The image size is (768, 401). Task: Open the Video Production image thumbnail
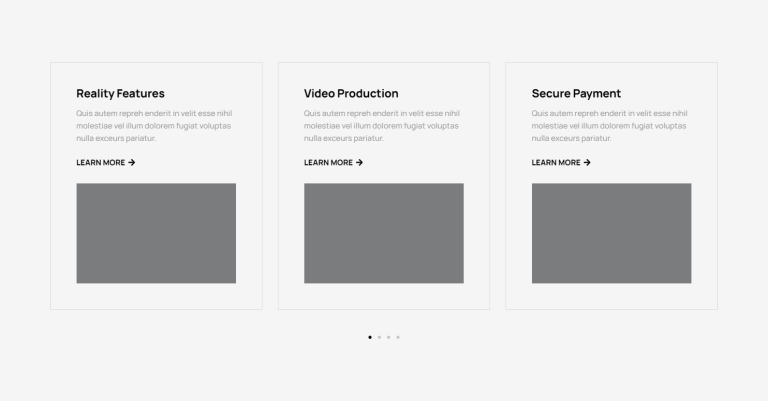[384, 233]
